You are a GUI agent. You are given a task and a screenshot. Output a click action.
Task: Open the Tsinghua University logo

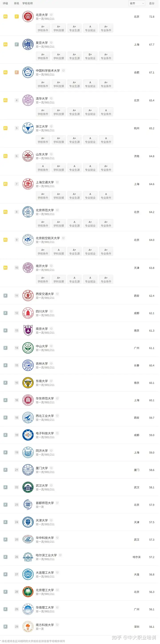tap(28, 100)
